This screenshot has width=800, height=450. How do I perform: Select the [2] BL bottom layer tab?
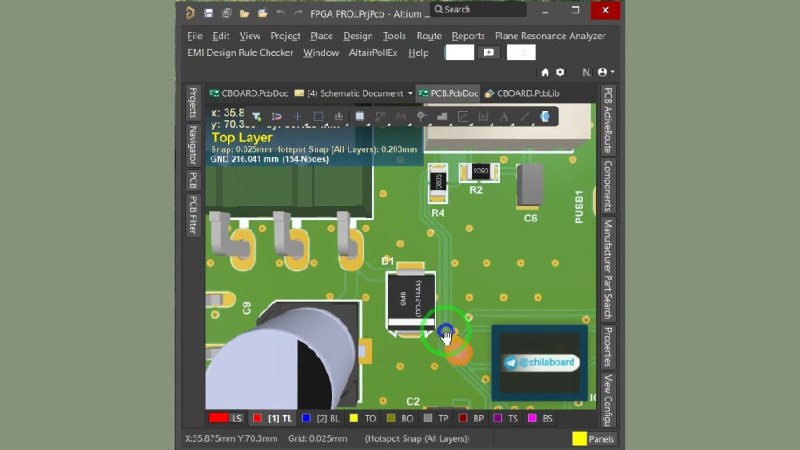click(320, 418)
